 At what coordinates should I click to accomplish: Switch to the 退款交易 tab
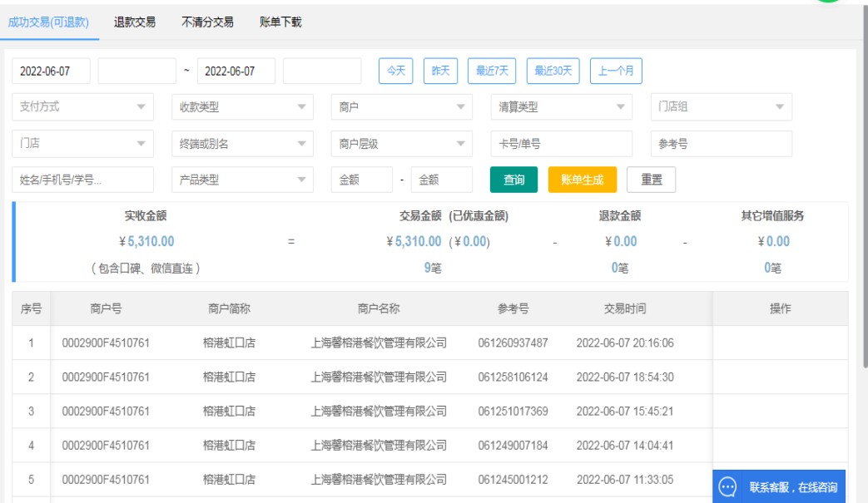click(135, 22)
